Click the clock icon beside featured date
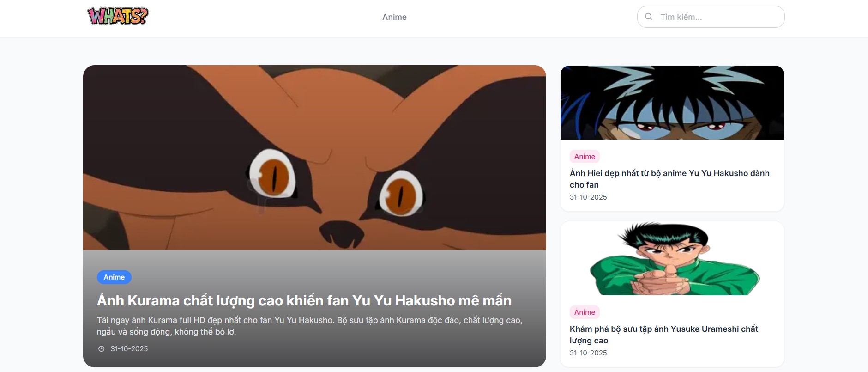The height and width of the screenshot is (372, 868). pos(102,349)
